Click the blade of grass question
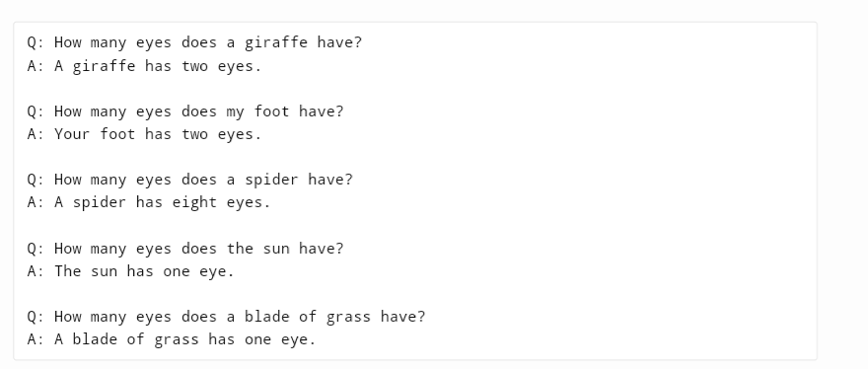The width and height of the screenshot is (868, 369). [x=227, y=317]
